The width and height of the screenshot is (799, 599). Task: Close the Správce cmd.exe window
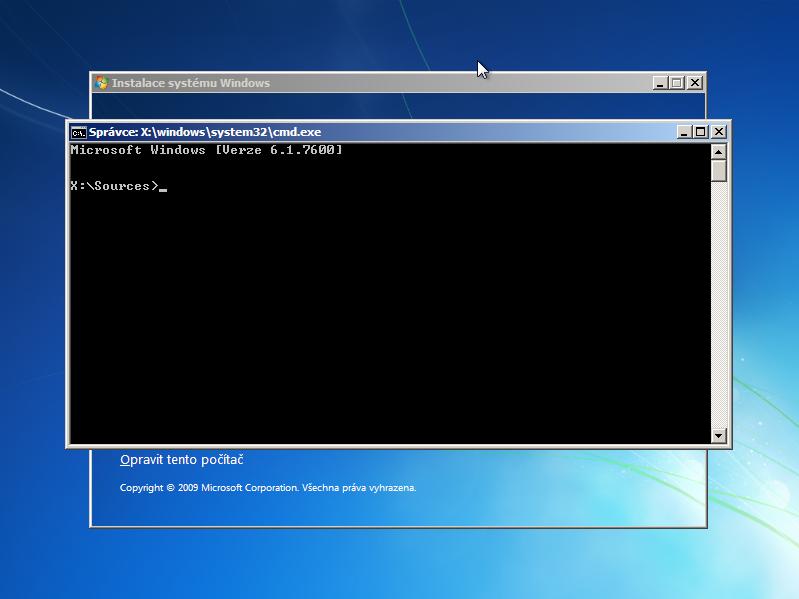click(x=718, y=132)
